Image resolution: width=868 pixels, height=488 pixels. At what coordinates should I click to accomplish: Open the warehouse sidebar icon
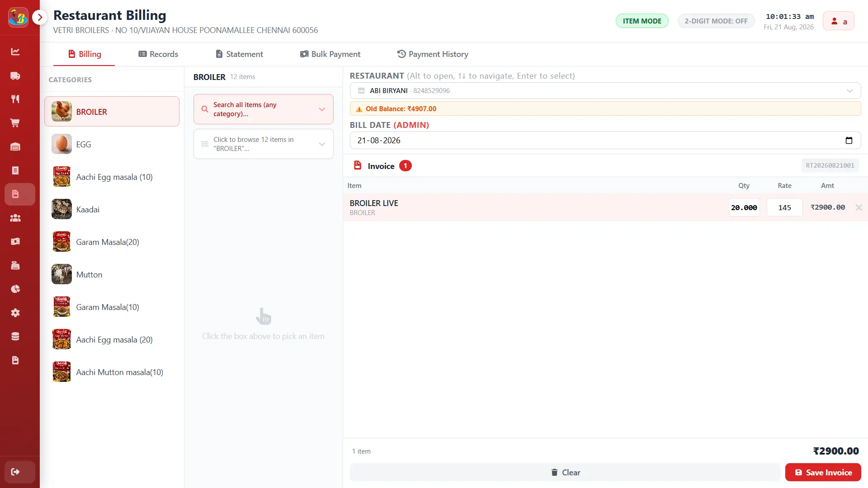pyautogui.click(x=15, y=147)
